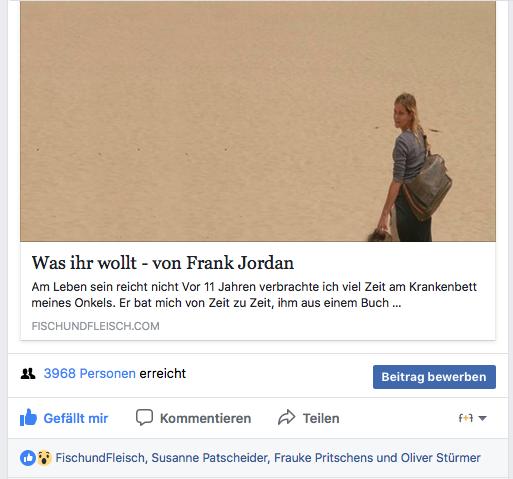Click the wow emoji reaction badge
513x479 pixels.
(x=44, y=458)
